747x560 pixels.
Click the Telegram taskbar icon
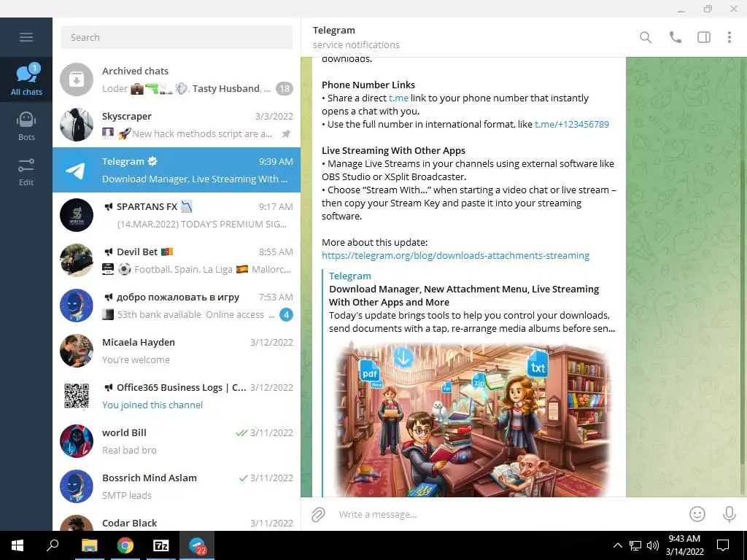(197, 545)
